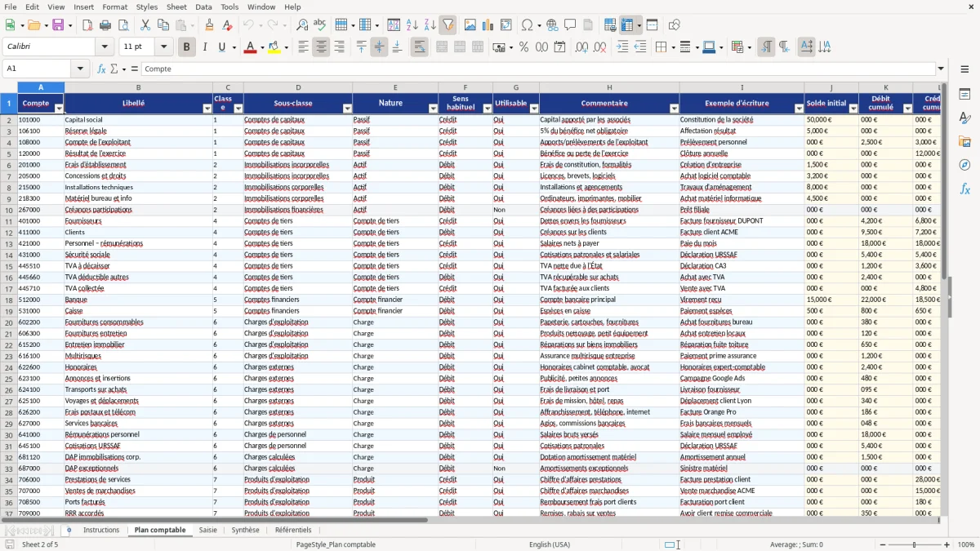Click the Insert Comment icon
The width and height of the screenshot is (980, 551).
tap(570, 25)
